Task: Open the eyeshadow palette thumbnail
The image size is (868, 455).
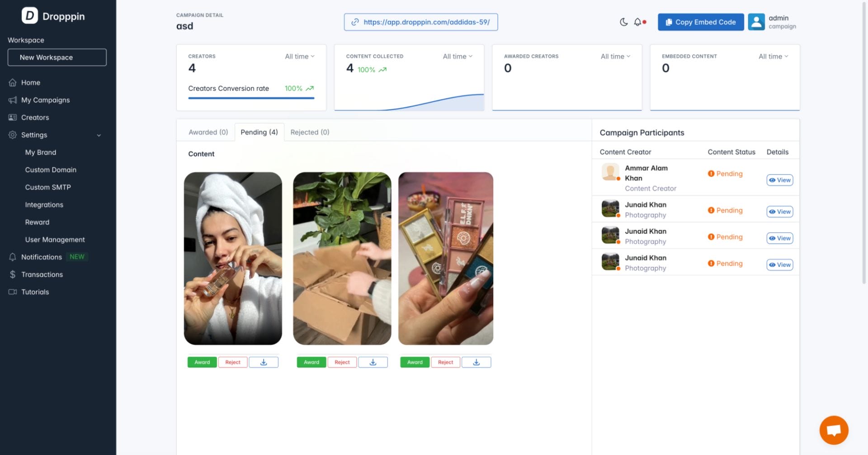Action: point(445,258)
